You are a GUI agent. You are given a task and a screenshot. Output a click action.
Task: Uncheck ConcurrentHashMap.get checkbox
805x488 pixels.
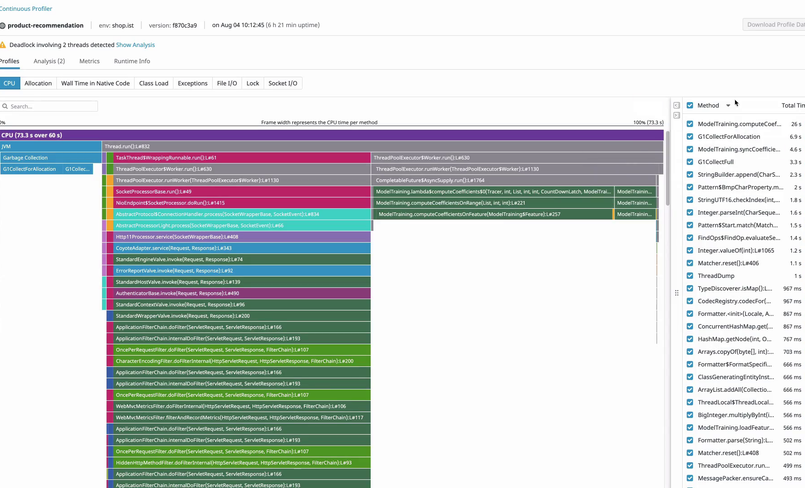689,326
